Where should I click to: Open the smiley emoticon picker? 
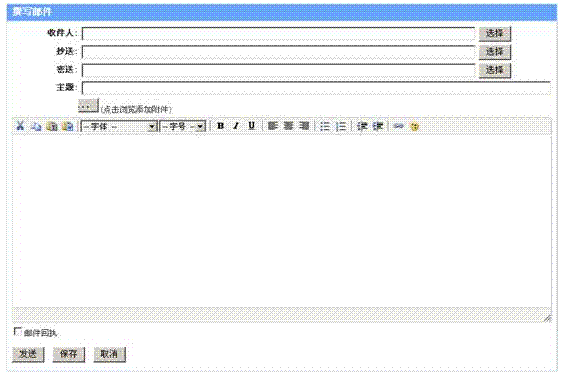coord(415,126)
